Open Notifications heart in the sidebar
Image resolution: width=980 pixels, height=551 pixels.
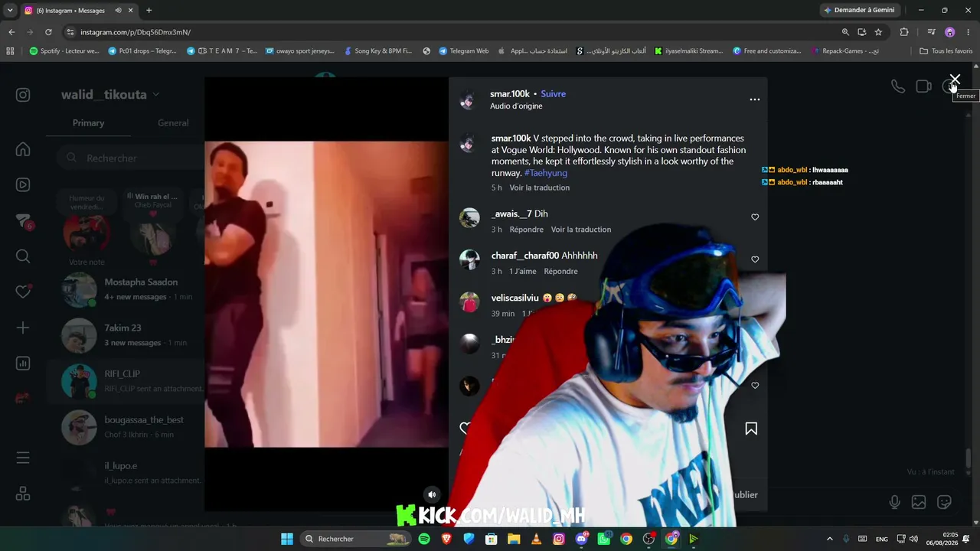point(23,292)
